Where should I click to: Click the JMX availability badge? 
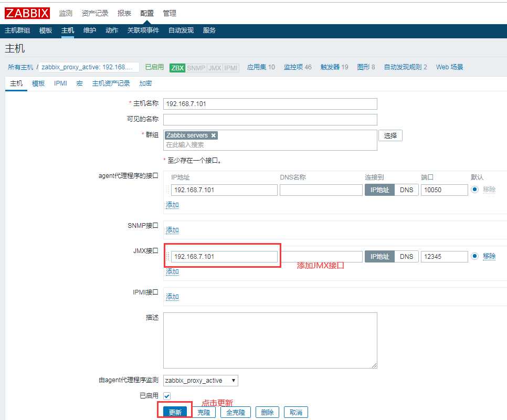[x=215, y=68]
